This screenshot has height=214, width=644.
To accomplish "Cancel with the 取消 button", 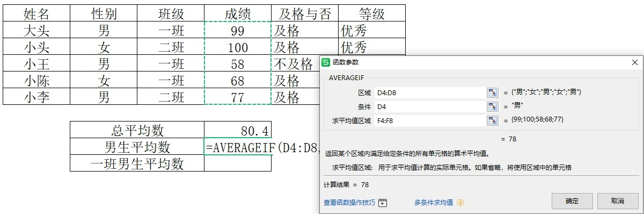I will pyautogui.click(x=617, y=201).
